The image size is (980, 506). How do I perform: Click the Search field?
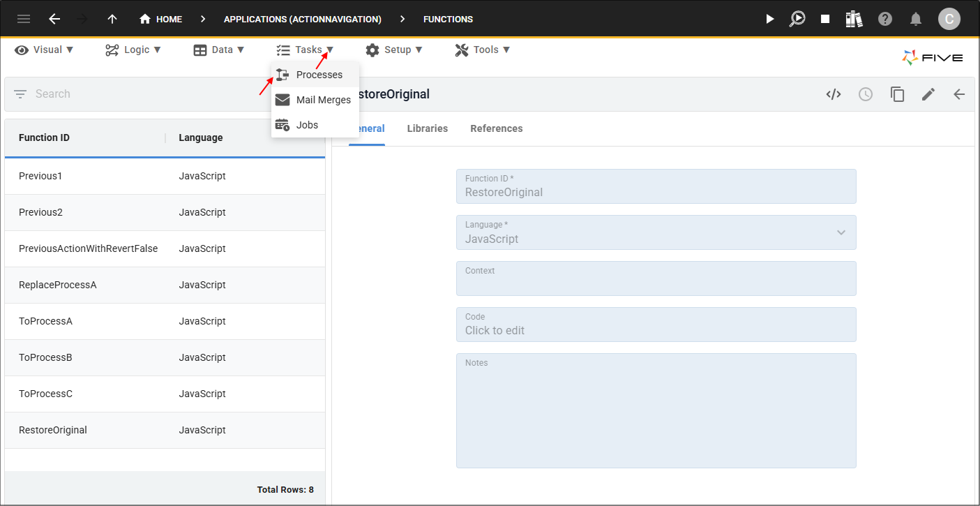(150, 94)
